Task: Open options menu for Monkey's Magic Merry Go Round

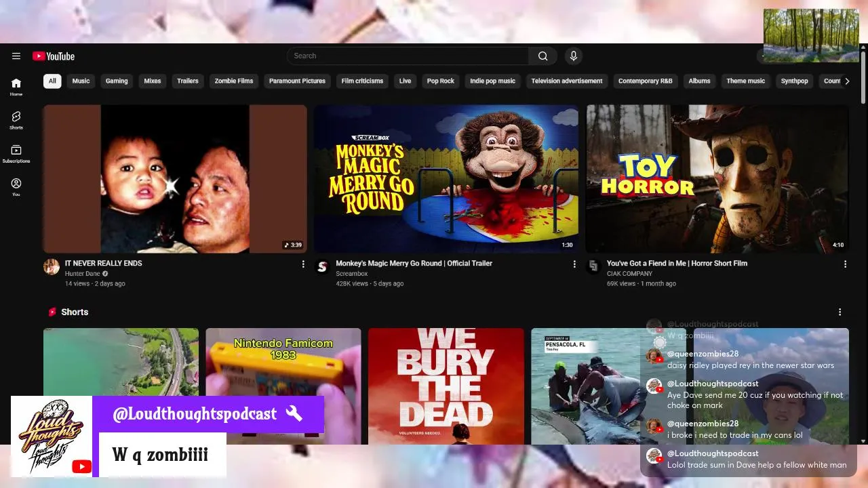Action: (574, 264)
